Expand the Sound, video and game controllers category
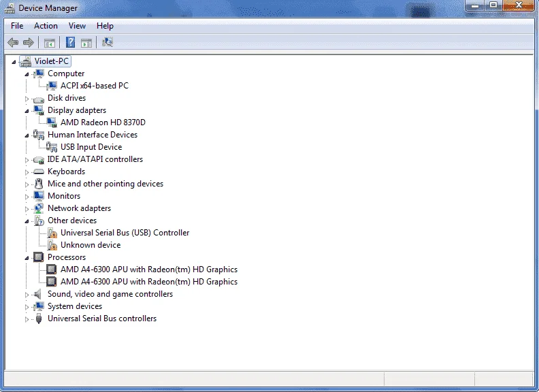Screen dimensions: 539x392 [27, 295]
